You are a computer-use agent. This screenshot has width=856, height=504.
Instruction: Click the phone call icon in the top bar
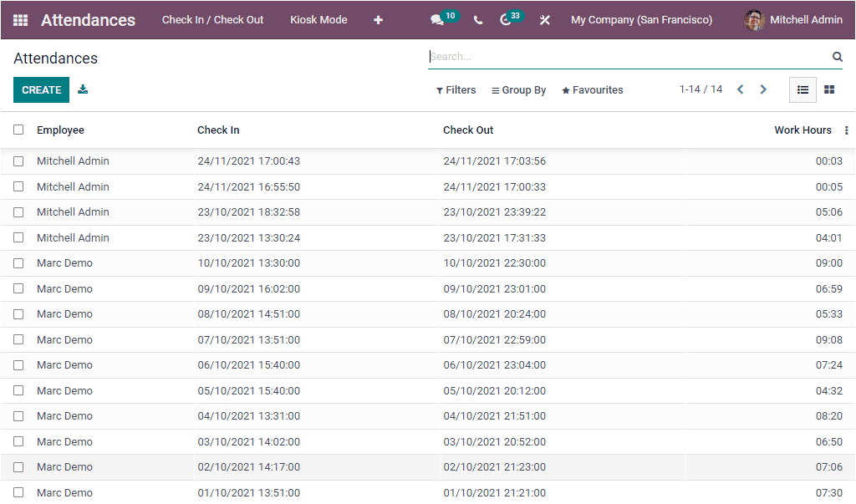pyautogui.click(x=478, y=20)
